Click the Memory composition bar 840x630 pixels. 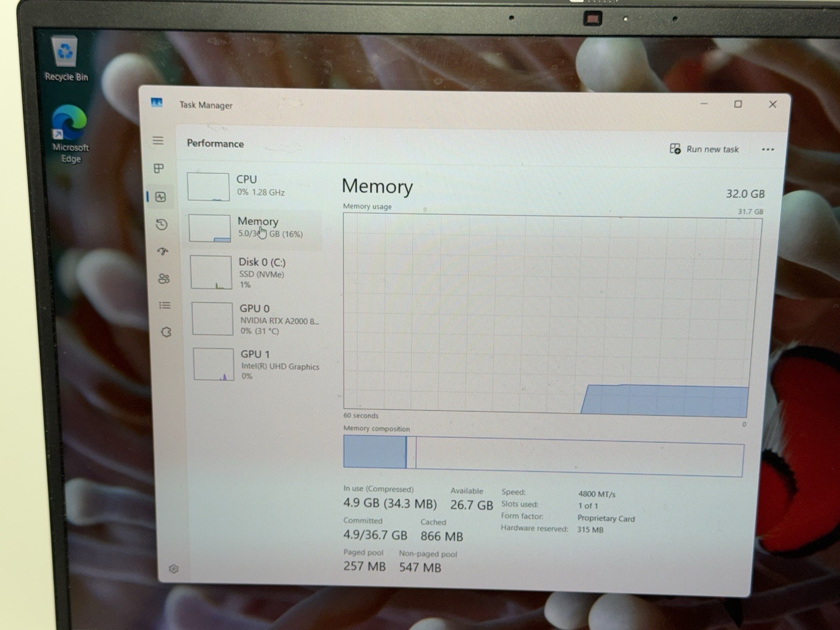(543, 456)
